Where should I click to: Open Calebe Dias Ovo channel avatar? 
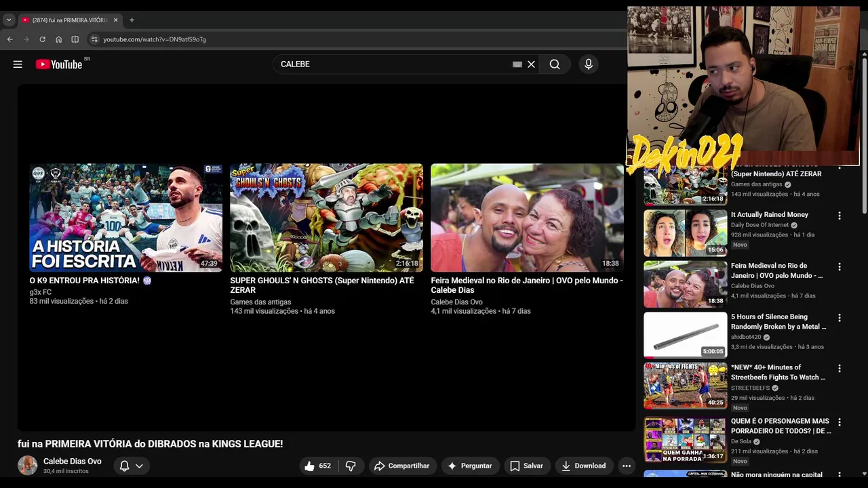(27, 466)
